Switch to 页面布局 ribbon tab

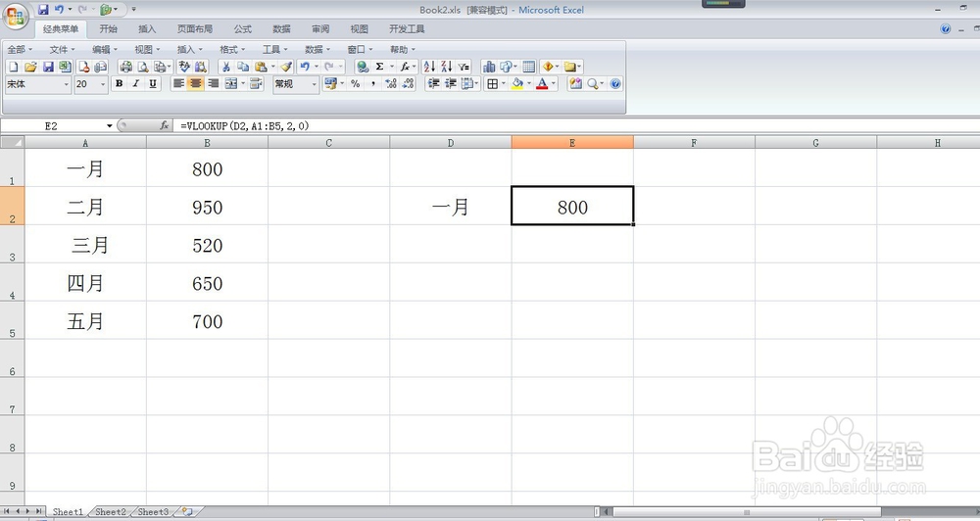195,28
